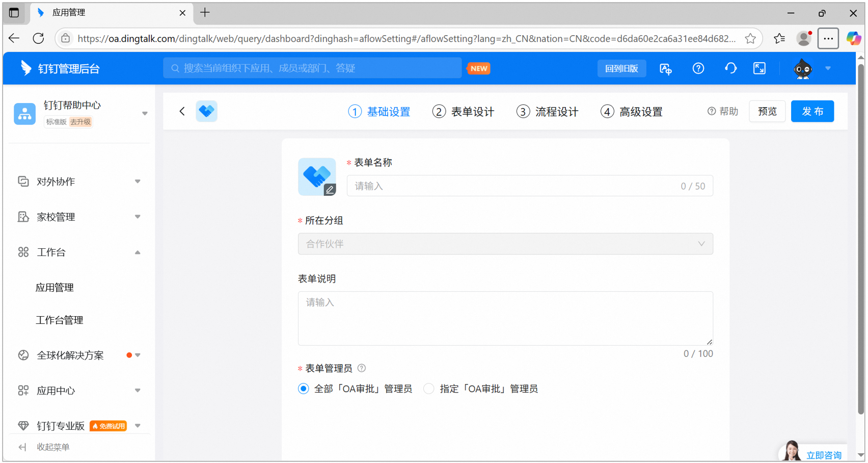Select 指定「OA审批」管理员 radio option
Viewport: 868px width, 463px height.
pyautogui.click(x=429, y=389)
